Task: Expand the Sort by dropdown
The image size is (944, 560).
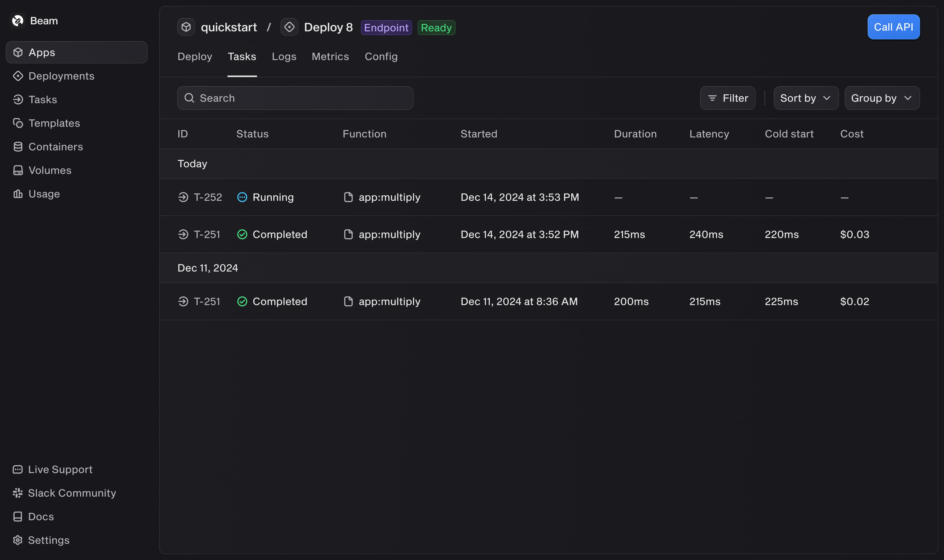Action: (x=806, y=98)
